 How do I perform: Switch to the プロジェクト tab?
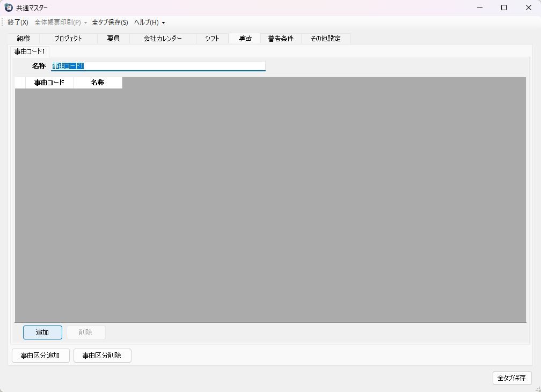tap(68, 39)
